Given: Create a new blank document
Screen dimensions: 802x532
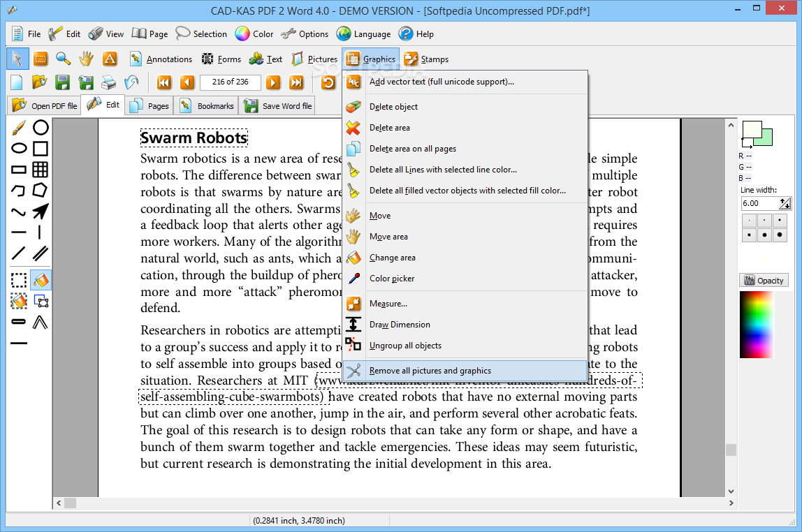Looking at the screenshot, I should pyautogui.click(x=16, y=82).
